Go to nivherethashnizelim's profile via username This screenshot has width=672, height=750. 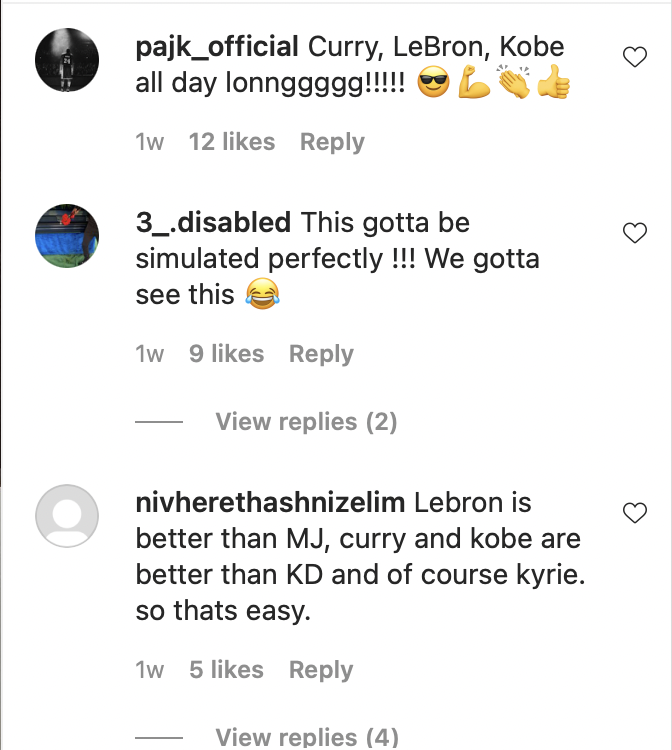coord(270,503)
